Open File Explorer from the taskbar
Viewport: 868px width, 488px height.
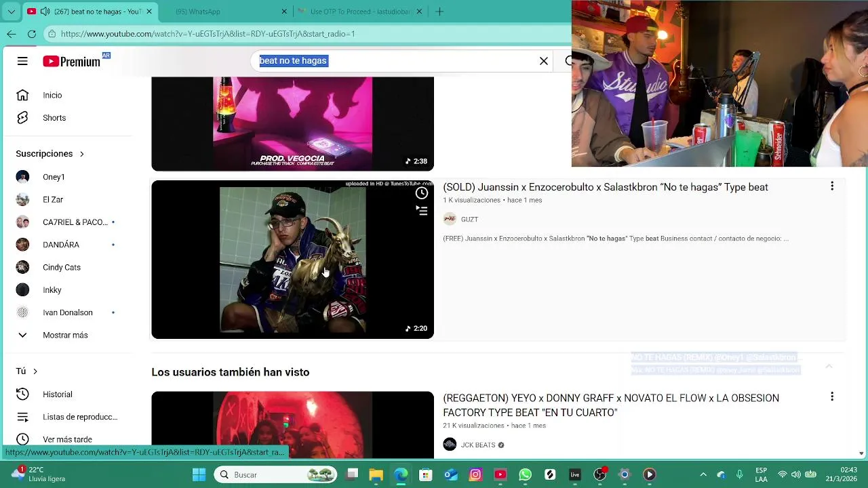coord(376,474)
